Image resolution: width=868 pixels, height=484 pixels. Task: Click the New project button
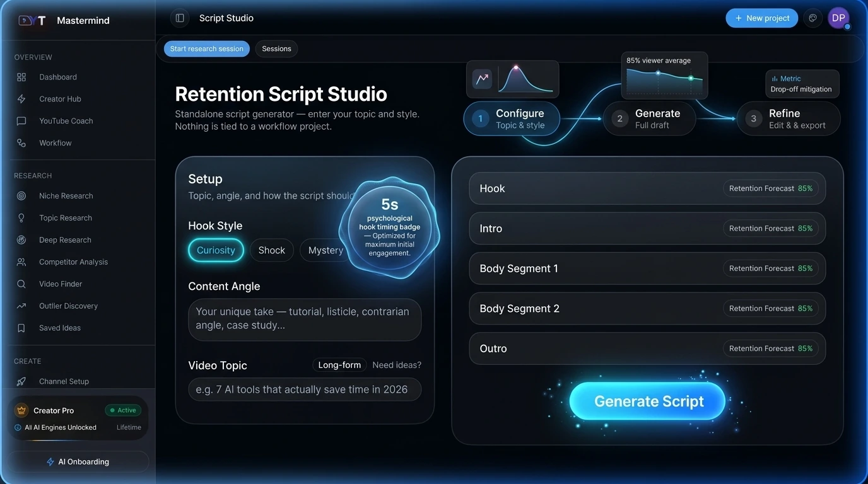click(762, 18)
